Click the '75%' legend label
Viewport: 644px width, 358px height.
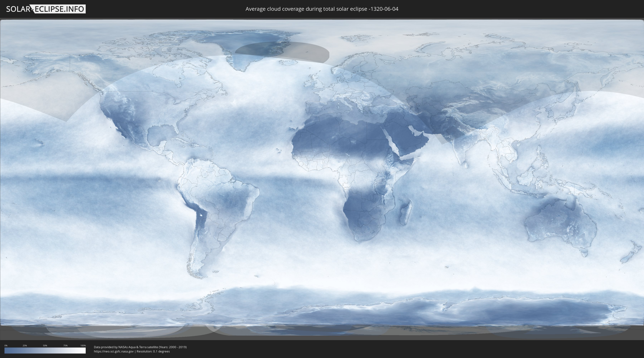tap(65, 345)
